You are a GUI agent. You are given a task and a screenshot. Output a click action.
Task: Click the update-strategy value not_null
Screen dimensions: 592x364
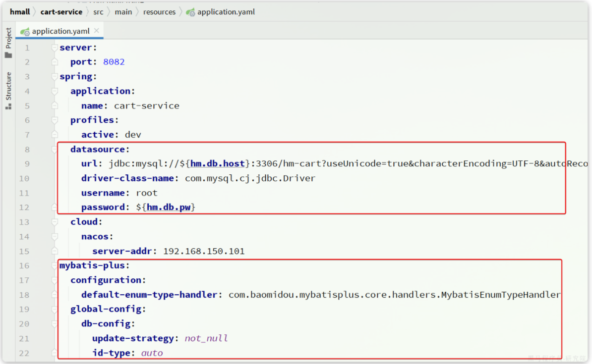(x=206, y=338)
